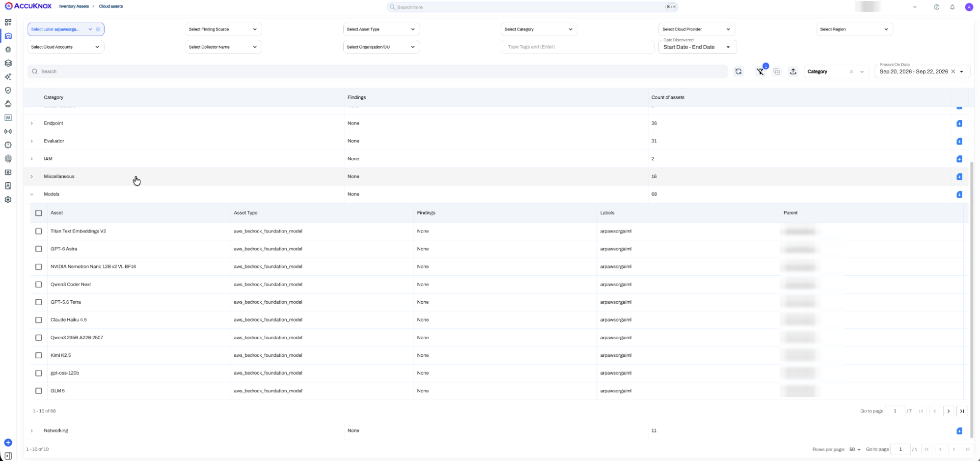Image resolution: width=980 pixels, height=461 pixels.
Task: Open the Select Region dropdown
Action: [854, 29]
